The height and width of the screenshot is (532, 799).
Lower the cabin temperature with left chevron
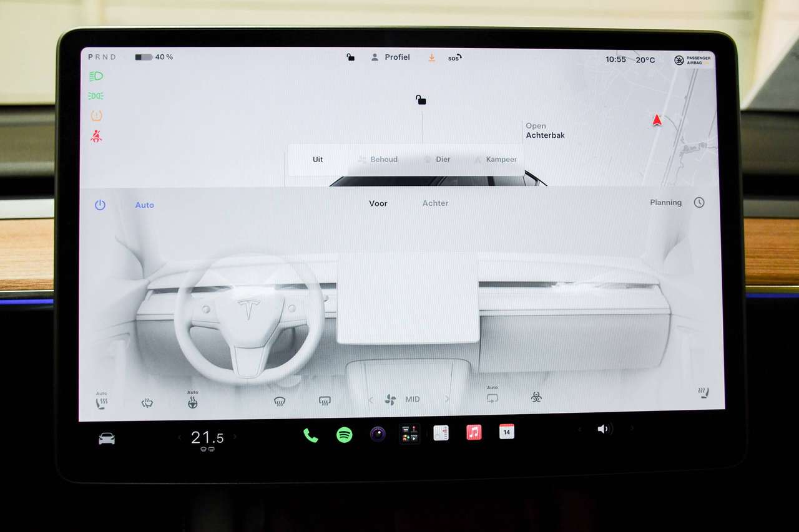tap(180, 437)
